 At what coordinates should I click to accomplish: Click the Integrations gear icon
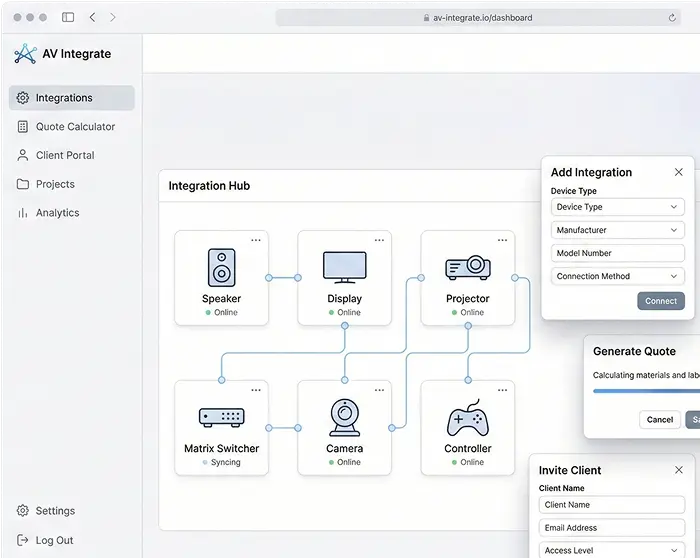(x=23, y=98)
